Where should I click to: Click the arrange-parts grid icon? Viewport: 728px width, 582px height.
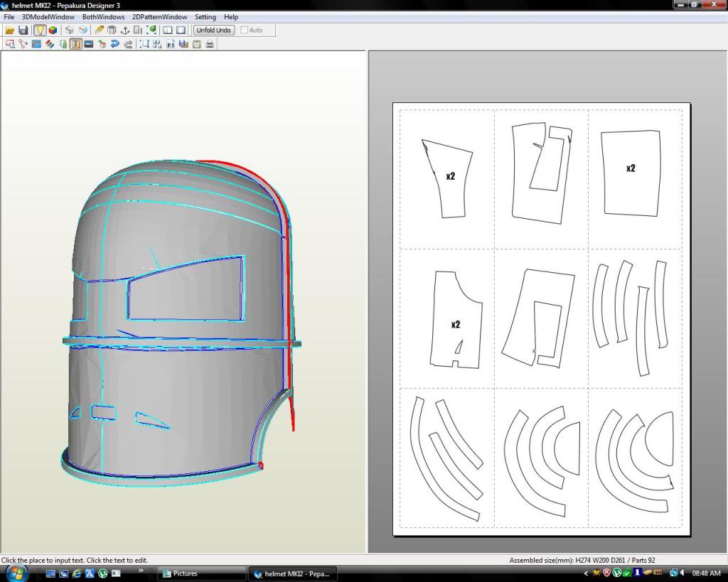[x=157, y=44]
